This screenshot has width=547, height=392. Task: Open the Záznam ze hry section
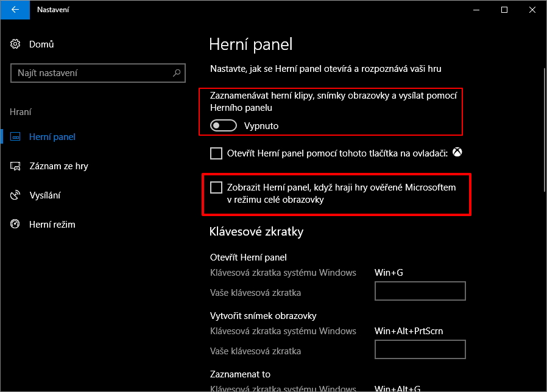tap(58, 166)
